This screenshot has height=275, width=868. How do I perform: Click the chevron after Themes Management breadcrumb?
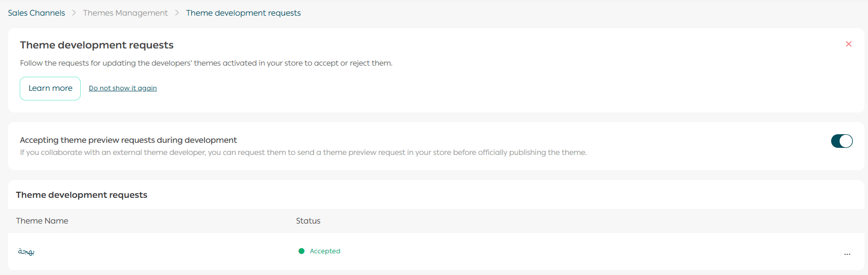point(177,13)
